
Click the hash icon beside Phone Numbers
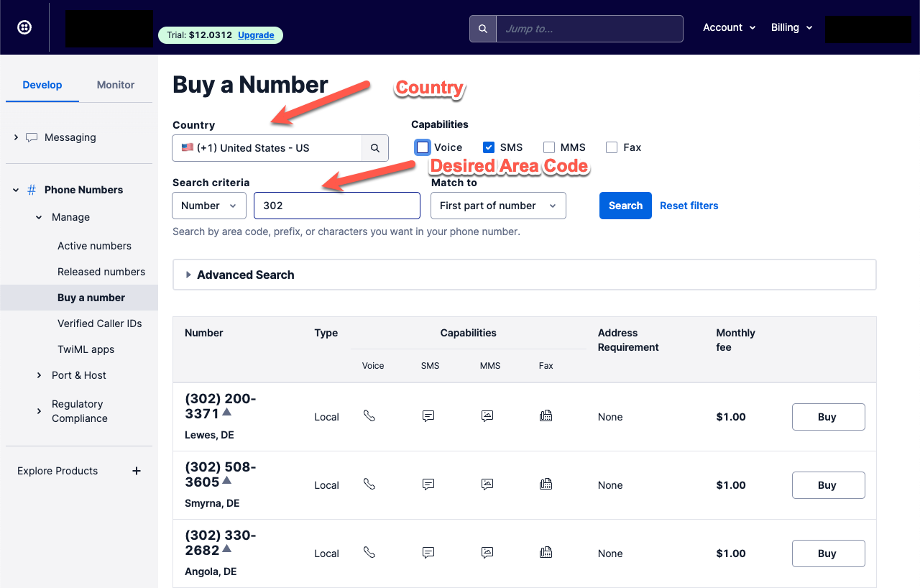click(32, 190)
